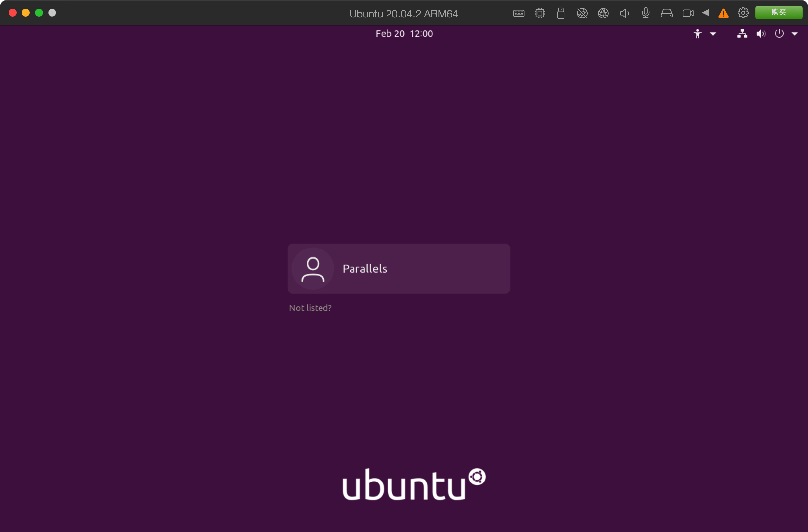Click the Parallels speaker sound icon

point(624,14)
